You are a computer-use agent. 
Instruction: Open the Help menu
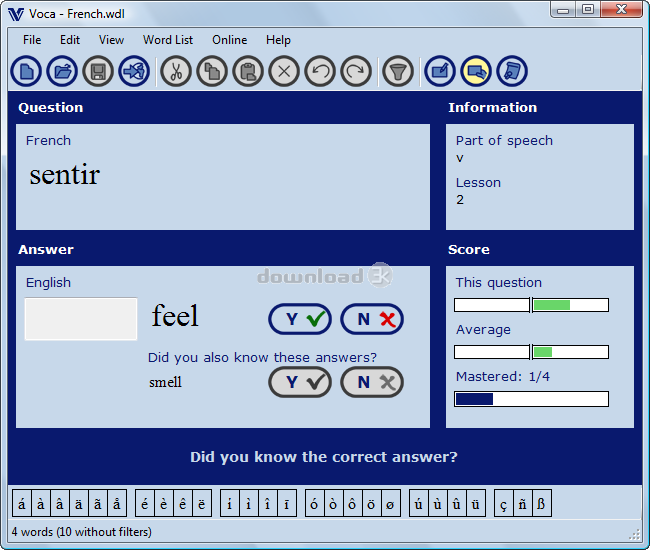[x=278, y=40]
